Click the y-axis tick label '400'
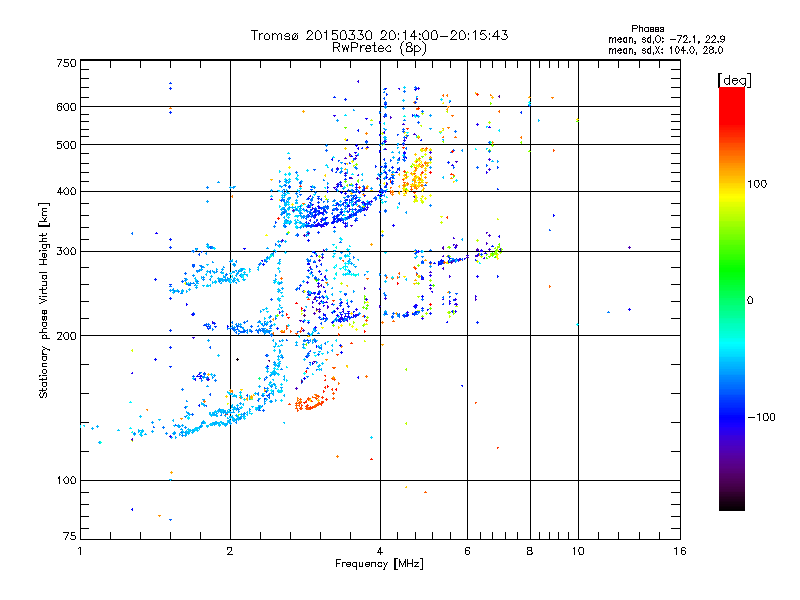The width and height of the screenshot is (800, 600). pyautogui.click(x=66, y=192)
